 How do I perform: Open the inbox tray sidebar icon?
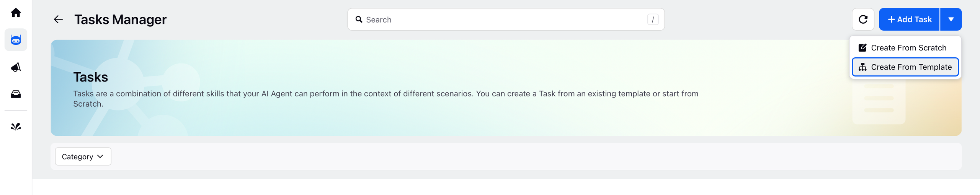pyautogui.click(x=16, y=94)
